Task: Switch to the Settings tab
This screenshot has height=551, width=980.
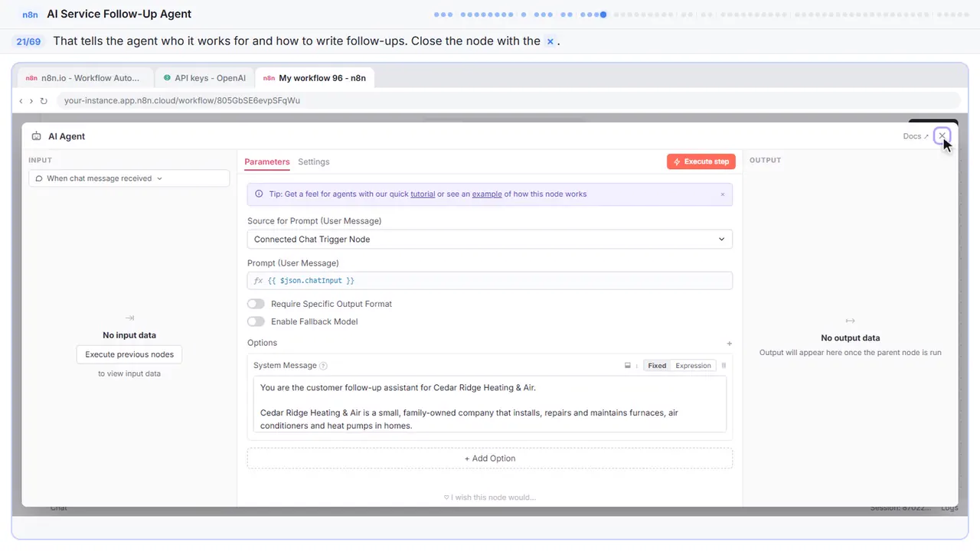Action: pos(314,162)
